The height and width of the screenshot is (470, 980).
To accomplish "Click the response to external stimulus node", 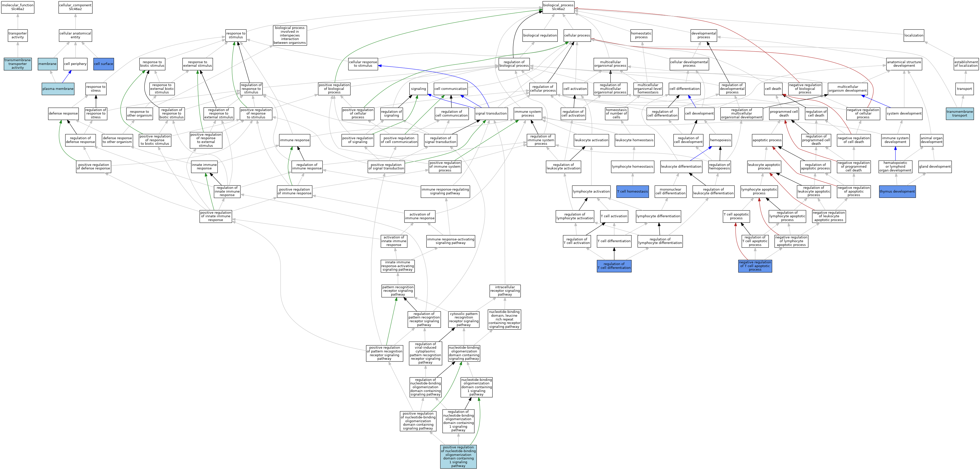I will click(x=197, y=64).
